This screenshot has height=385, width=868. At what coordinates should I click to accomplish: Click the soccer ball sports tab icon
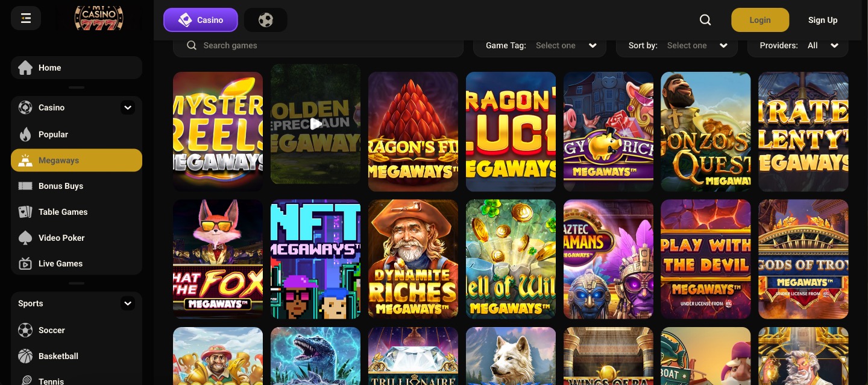pos(266,20)
